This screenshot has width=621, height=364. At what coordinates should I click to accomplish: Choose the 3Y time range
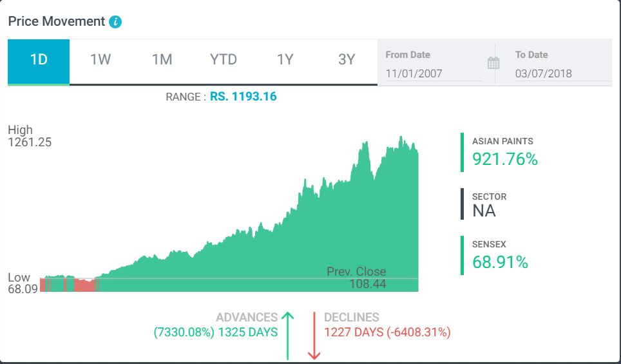[347, 60]
